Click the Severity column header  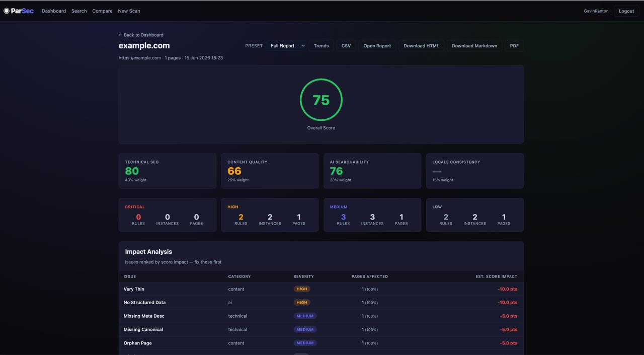(303, 276)
